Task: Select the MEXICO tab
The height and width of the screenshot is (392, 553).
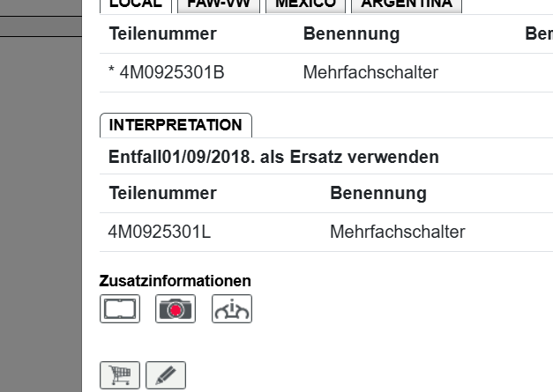Action: [x=305, y=4]
